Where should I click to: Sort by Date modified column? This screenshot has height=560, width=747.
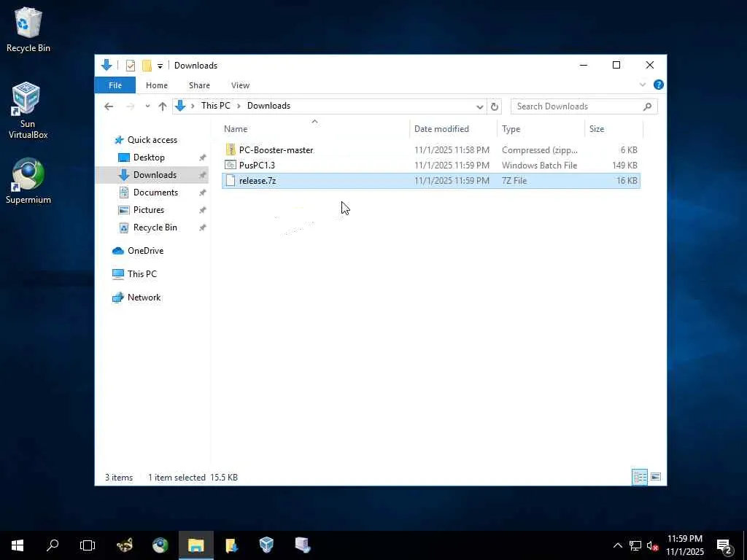tap(441, 129)
